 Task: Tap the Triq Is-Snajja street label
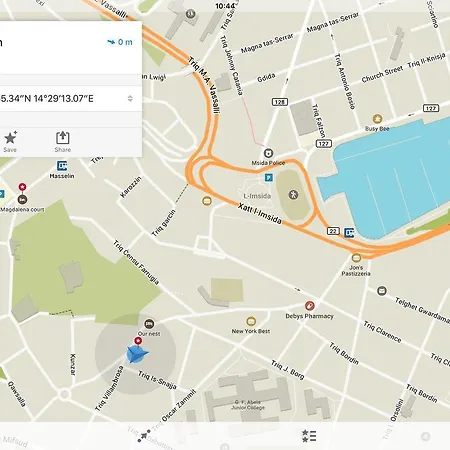pyautogui.click(x=157, y=380)
